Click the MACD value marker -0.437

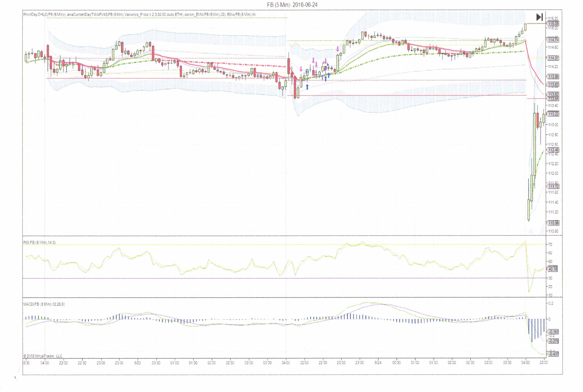(x=553, y=354)
